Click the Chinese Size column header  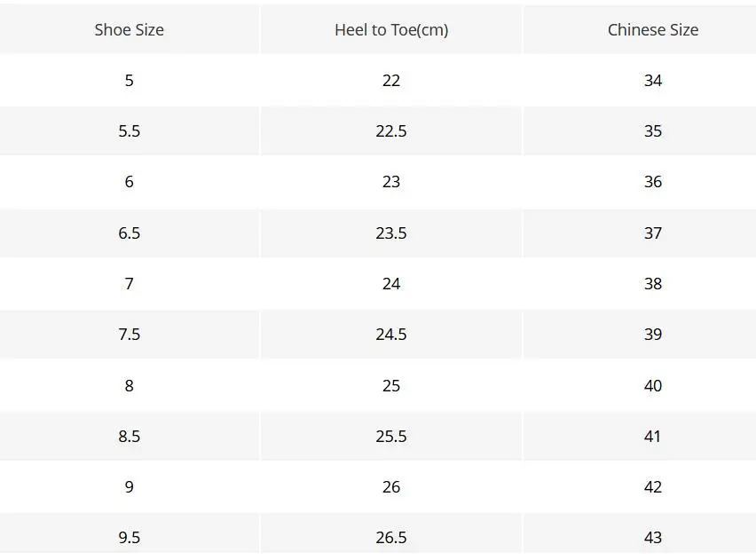tap(653, 30)
